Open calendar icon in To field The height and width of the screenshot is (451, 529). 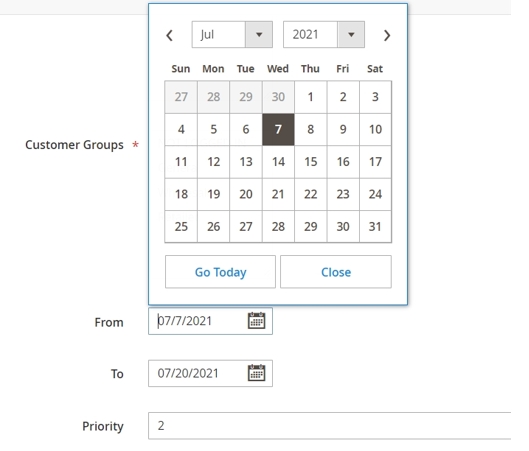click(256, 373)
